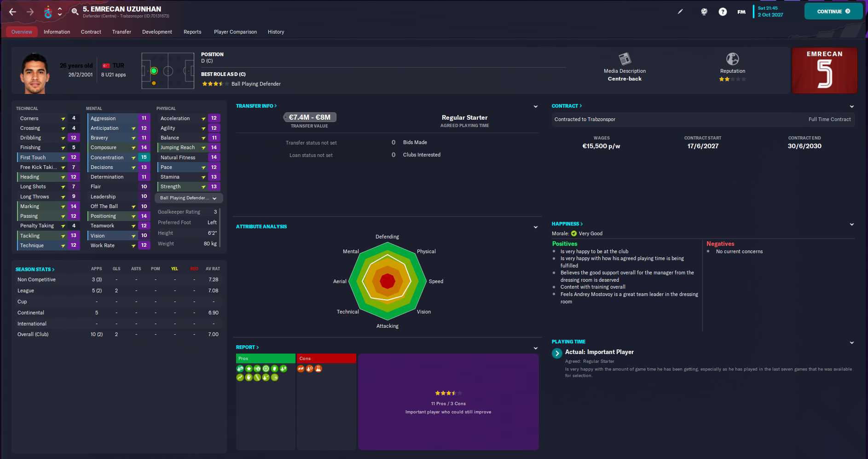Select the Trabzonspor club badge
This screenshot has height=459, width=868.
(48, 12)
